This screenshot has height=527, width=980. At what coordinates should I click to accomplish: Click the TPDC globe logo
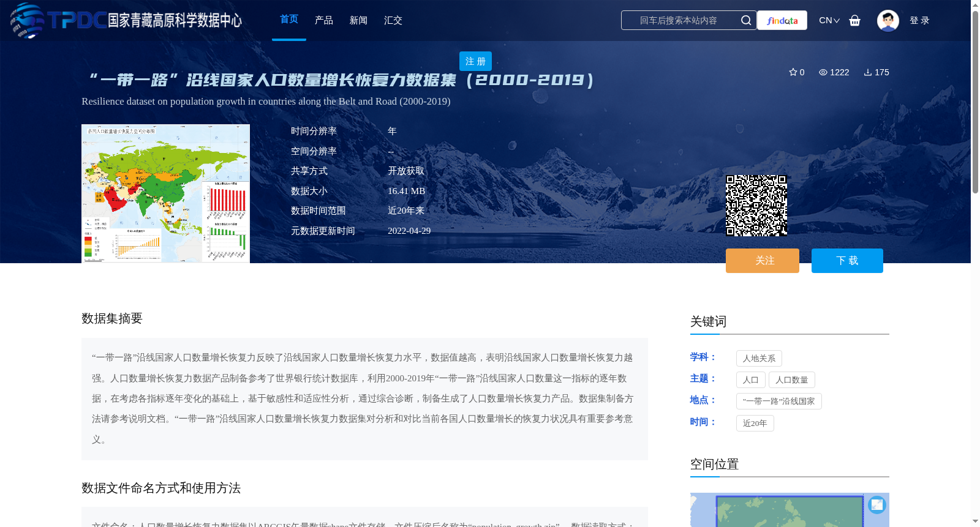[x=27, y=20]
